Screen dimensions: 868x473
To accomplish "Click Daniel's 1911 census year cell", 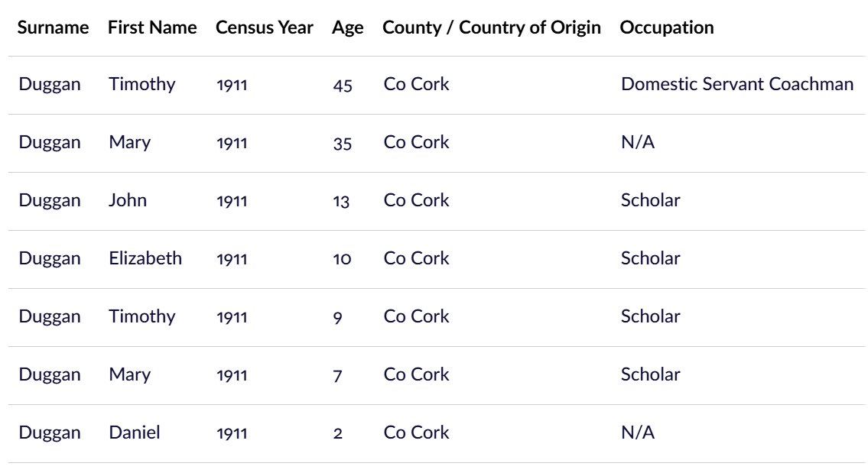I will [x=232, y=433].
